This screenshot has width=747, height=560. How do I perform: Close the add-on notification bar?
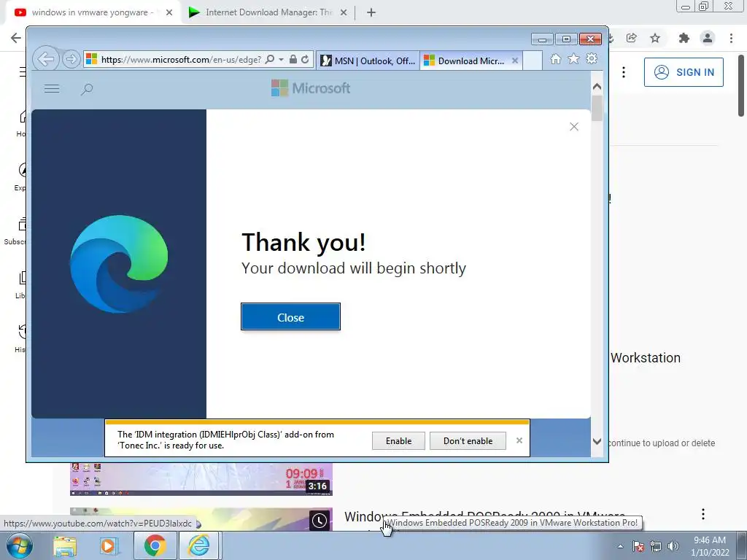coord(519,440)
